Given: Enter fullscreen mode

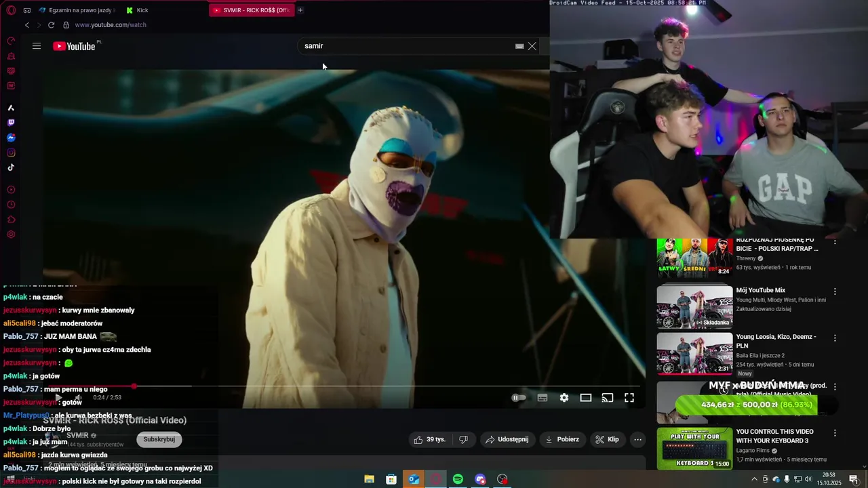Looking at the screenshot, I should [629, 398].
